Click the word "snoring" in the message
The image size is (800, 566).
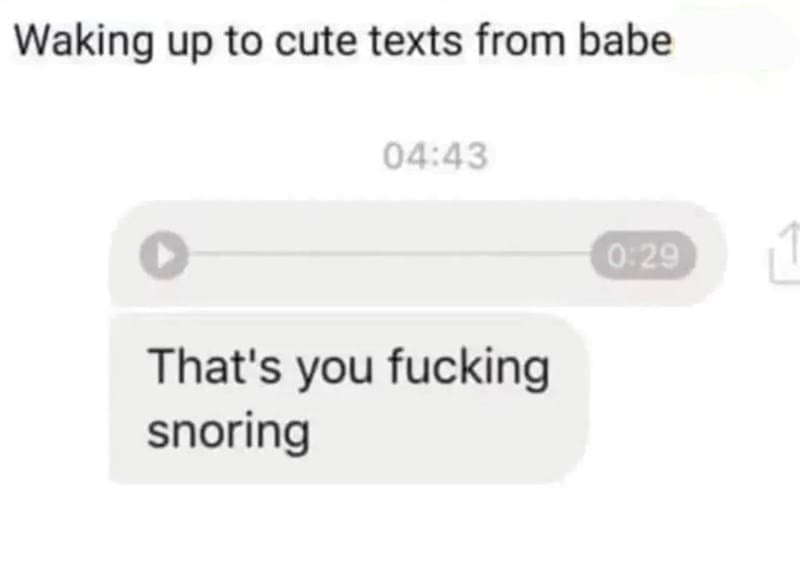(x=228, y=432)
